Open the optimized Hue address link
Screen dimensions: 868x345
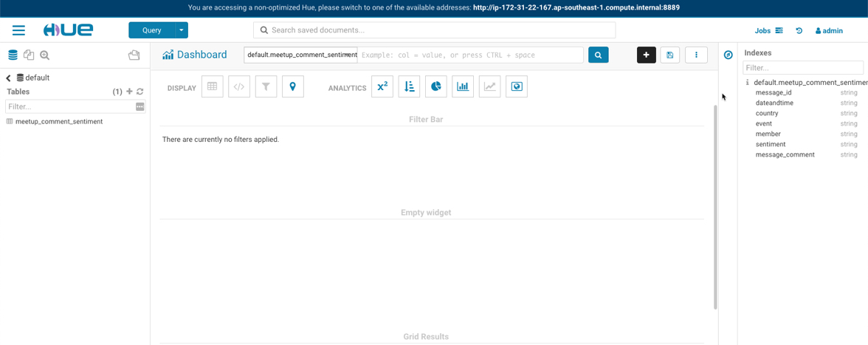click(576, 7)
